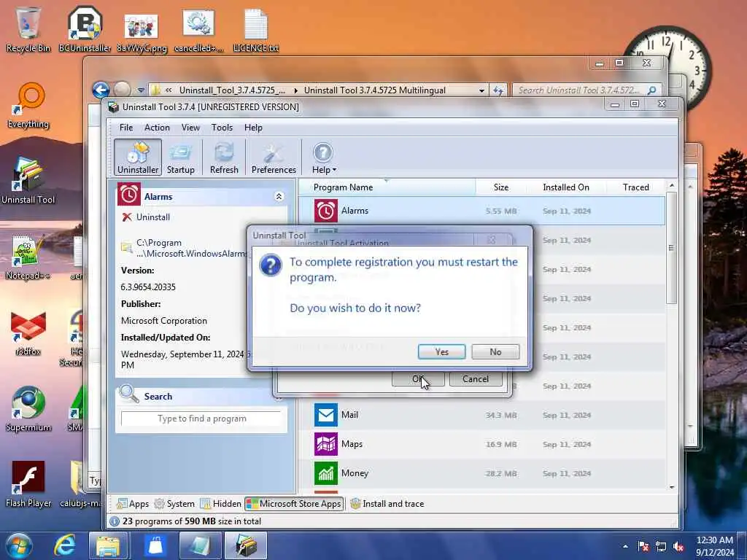Select the Alarms row icon in list
Screen dimensions: 747x560
point(326,211)
